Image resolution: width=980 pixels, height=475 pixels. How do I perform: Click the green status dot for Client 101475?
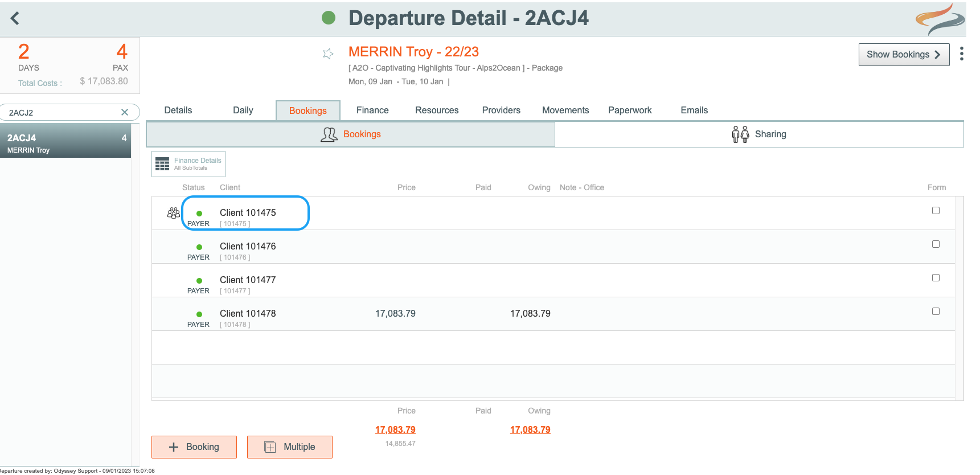(x=199, y=214)
